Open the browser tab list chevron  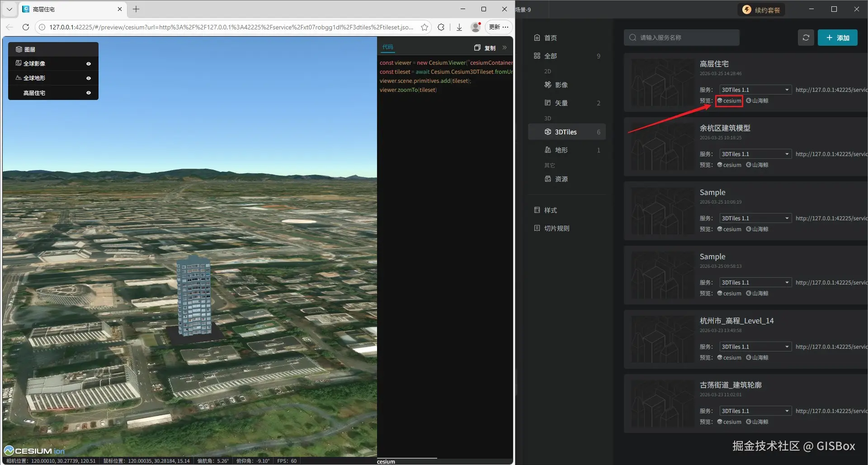(9, 9)
